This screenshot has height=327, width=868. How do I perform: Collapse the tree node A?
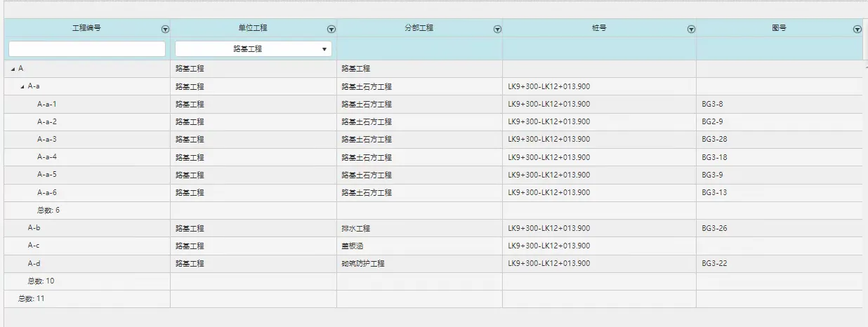click(x=13, y=69)
